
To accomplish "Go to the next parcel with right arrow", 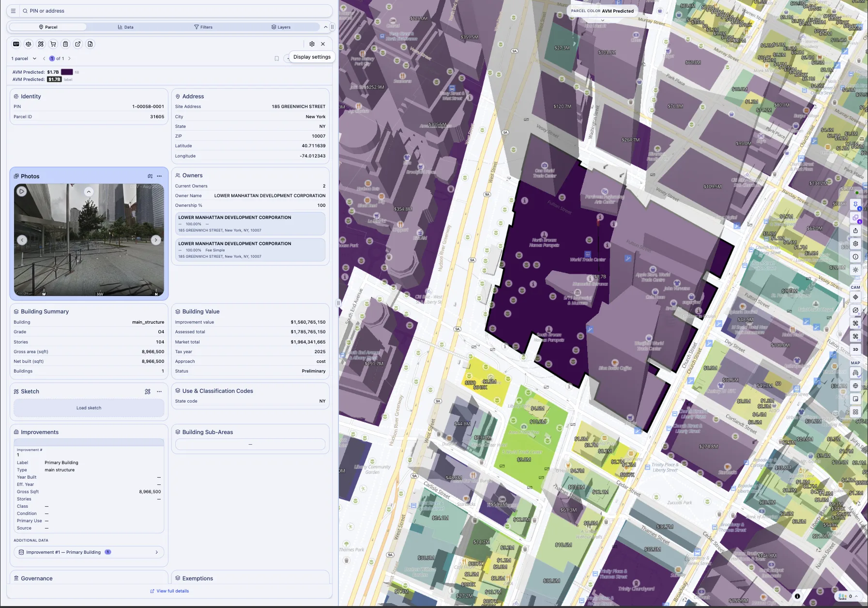I will (69, 59).
